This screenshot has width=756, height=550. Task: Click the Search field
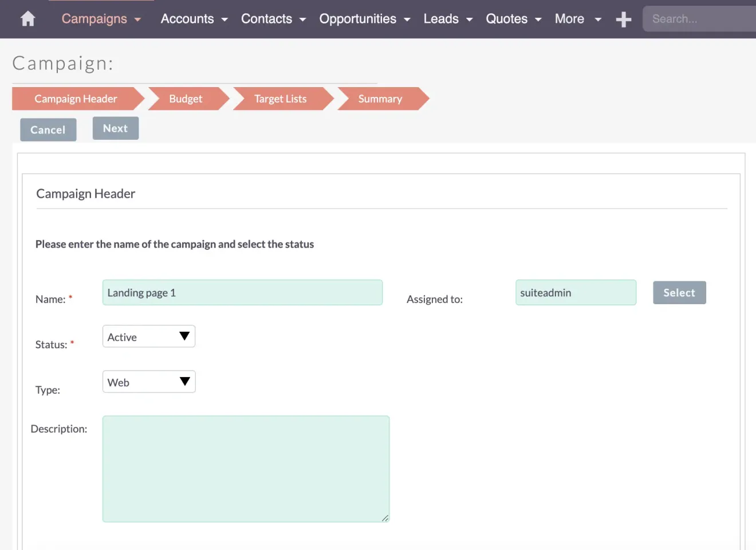699,19
